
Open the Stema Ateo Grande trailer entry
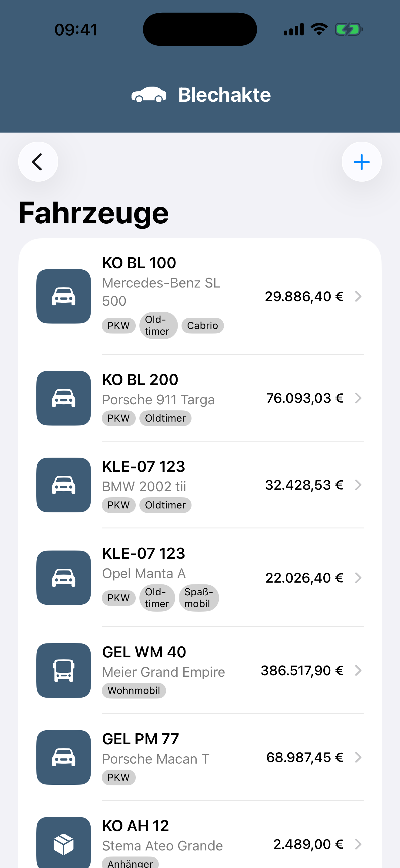click(x=200, y=835)
